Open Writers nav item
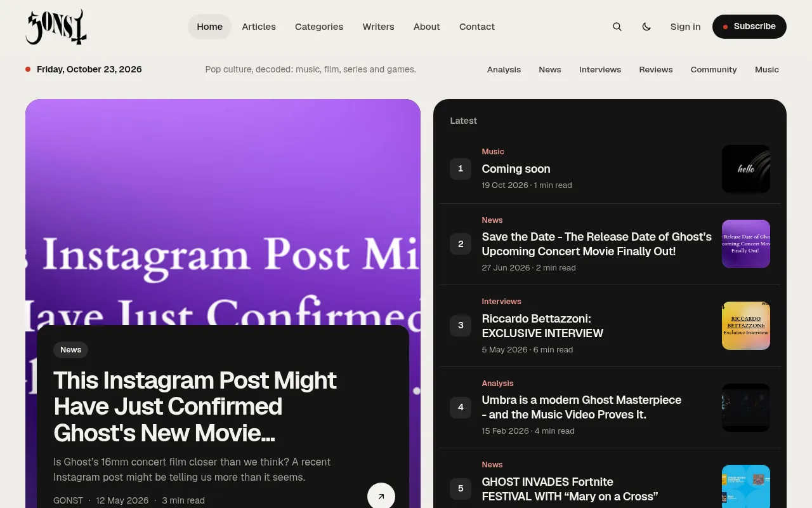Screen dimensions: 812x508 point(378,27)
